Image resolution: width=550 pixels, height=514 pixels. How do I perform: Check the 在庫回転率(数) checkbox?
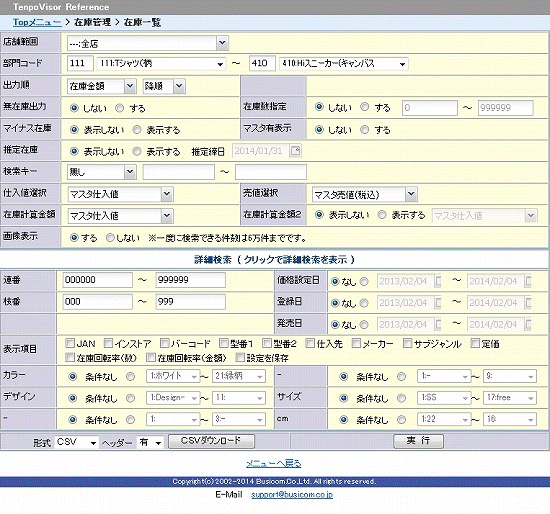pos(70,358)
